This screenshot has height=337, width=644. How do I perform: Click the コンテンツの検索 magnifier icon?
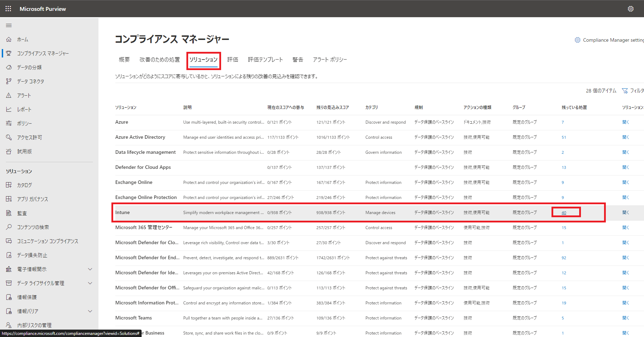[x=9, y=227]
